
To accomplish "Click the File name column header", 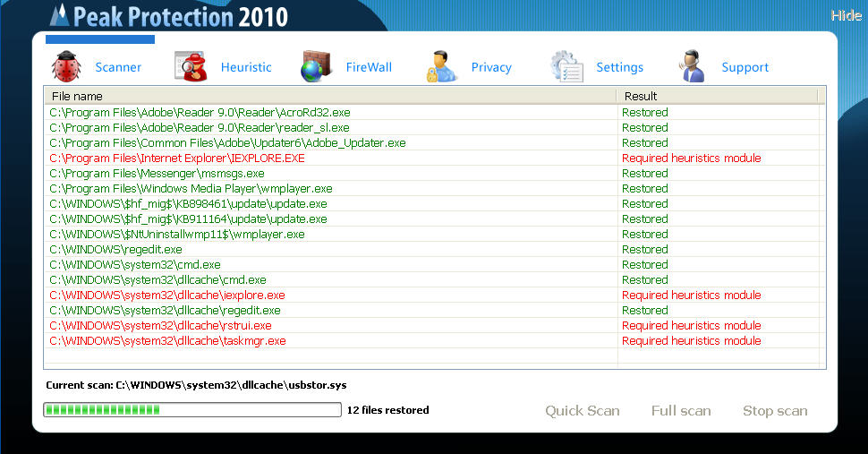I will (330, 97).
